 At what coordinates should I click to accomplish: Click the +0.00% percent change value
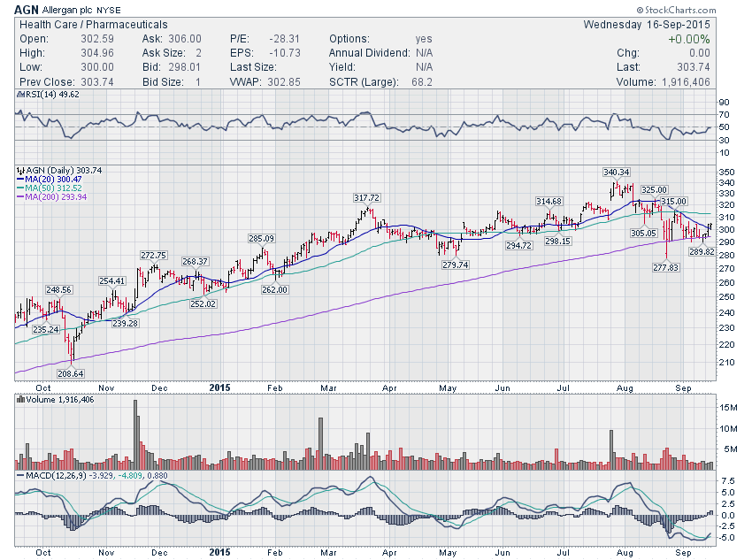pos(688,39)
